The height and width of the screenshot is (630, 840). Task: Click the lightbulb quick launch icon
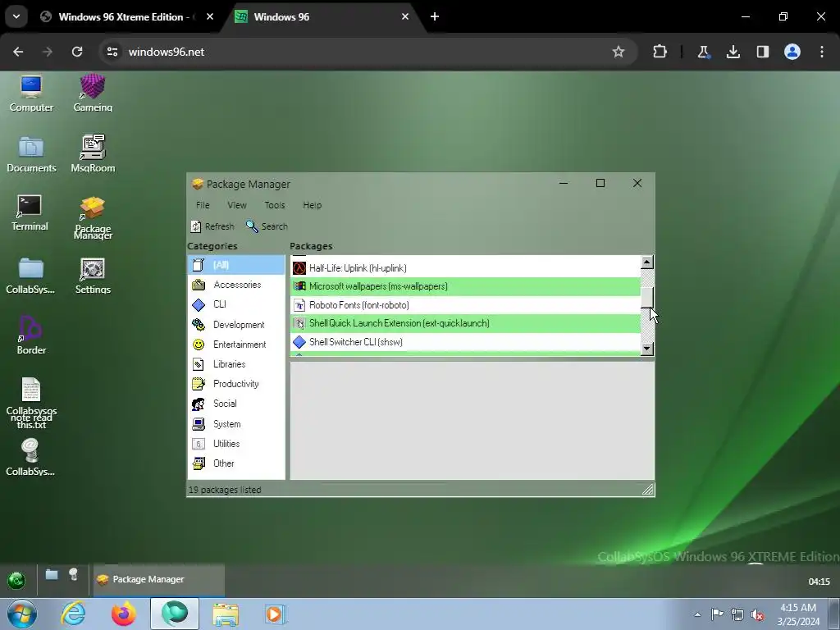[x=73, y=574]
